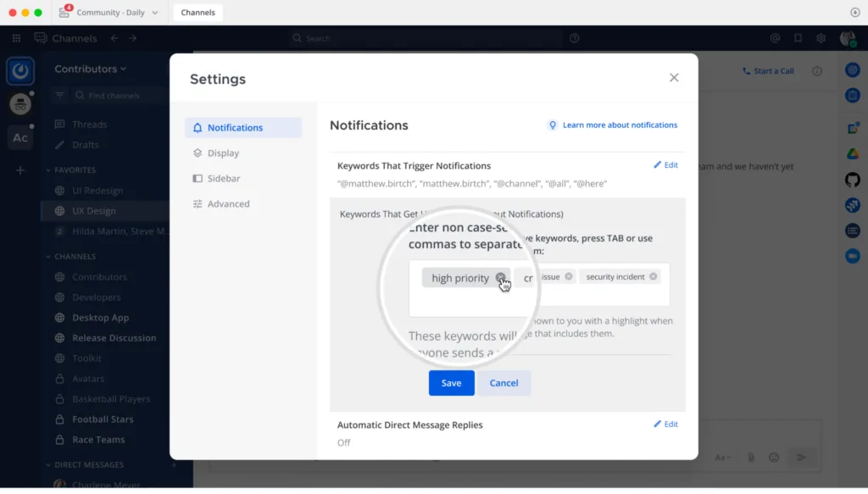Remove the 'security incident' keyword tag

(654, 276)
